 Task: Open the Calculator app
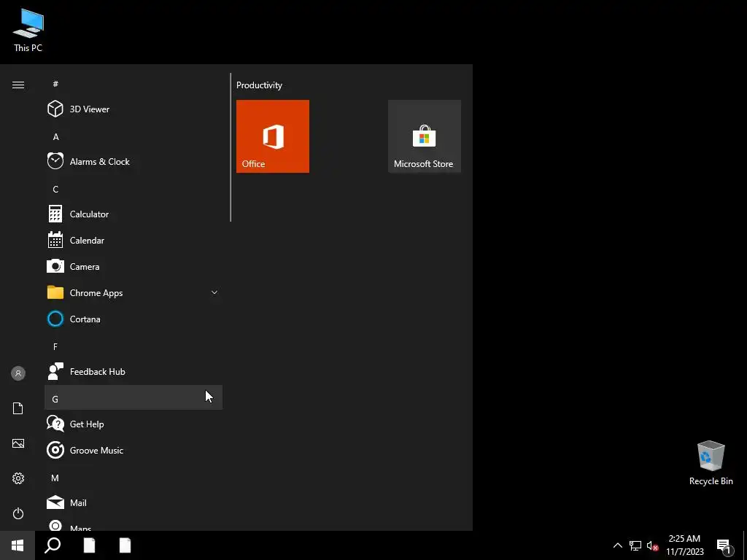pyautogui.click(x=133, y=214)
